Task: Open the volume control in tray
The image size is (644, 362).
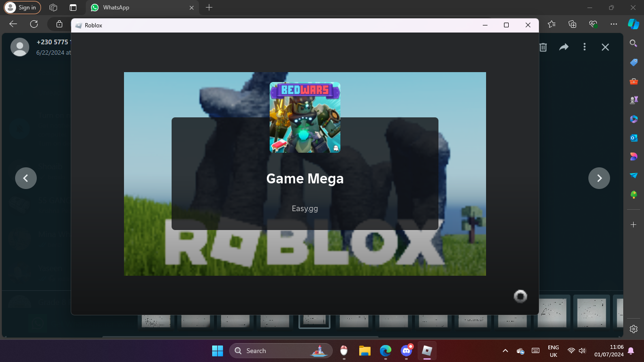Action: 582,351
